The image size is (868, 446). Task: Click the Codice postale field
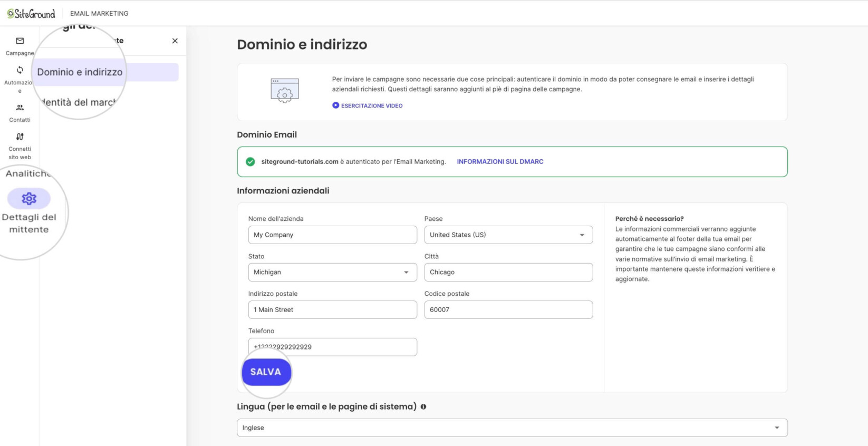(x=508, y=309)
